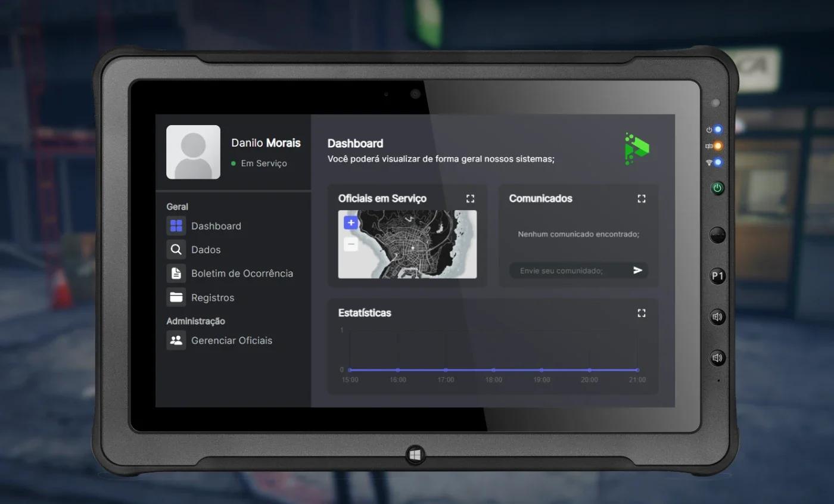Push the green power button on tablet
This screenshot has width=834, height=504.
pyautogui.click(x=718, y=188)
